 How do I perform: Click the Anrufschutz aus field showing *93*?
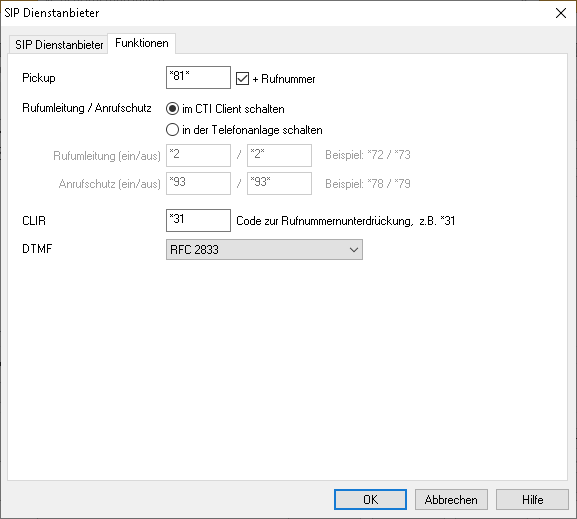(279, 183)
